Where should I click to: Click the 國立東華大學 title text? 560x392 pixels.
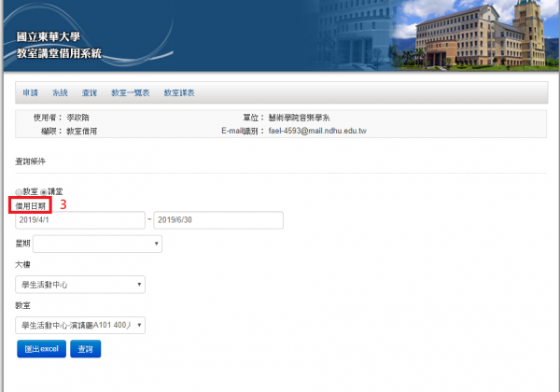click(49, 36)
